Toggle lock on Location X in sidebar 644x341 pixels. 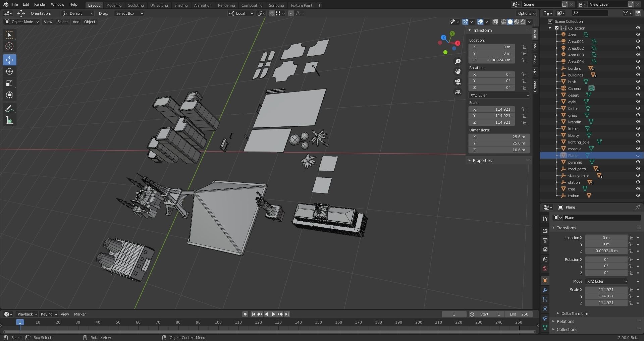pyautogui.click(x=524, y=47)
